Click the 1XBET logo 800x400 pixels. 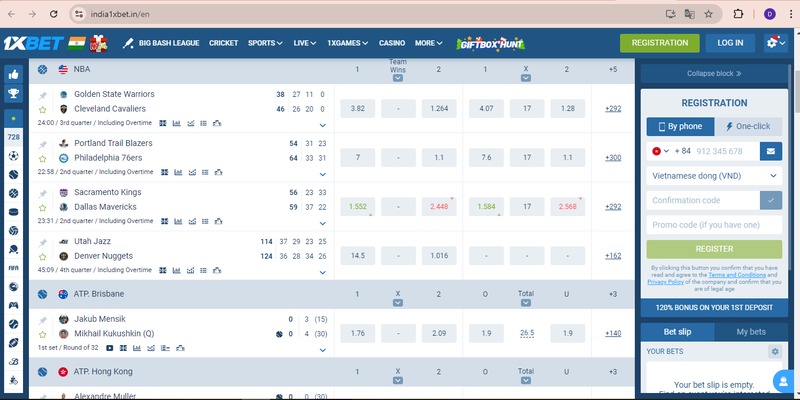click(33, 43)
